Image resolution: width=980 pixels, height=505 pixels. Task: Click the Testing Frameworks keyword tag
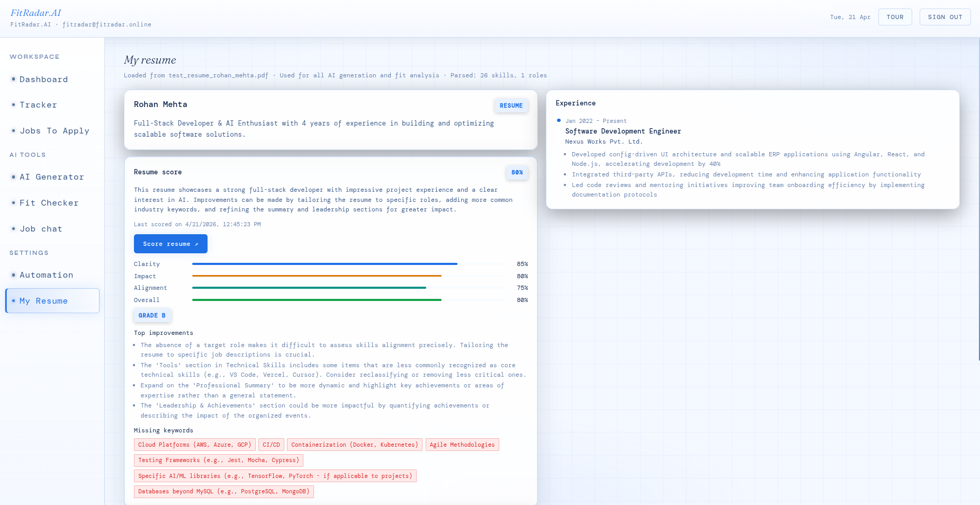tap(219, 460)
